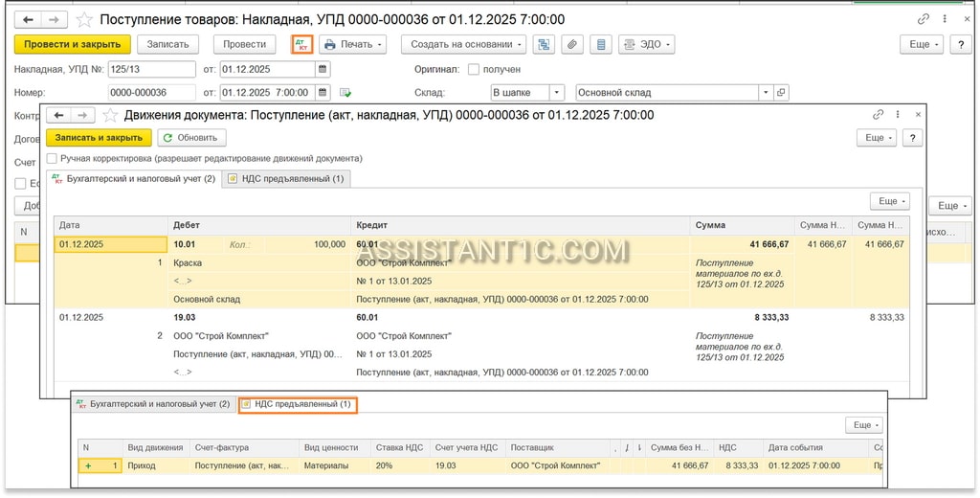Get link icon in Движения документа window

point(879,115)
